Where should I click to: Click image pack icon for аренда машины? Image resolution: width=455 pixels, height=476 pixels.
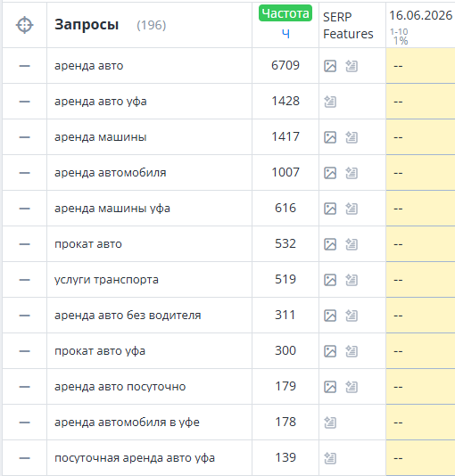point(330,137)
